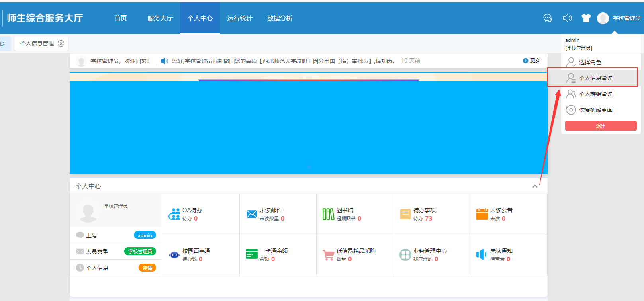
Task: Click the red 退出 logout button
Action: 601,126
